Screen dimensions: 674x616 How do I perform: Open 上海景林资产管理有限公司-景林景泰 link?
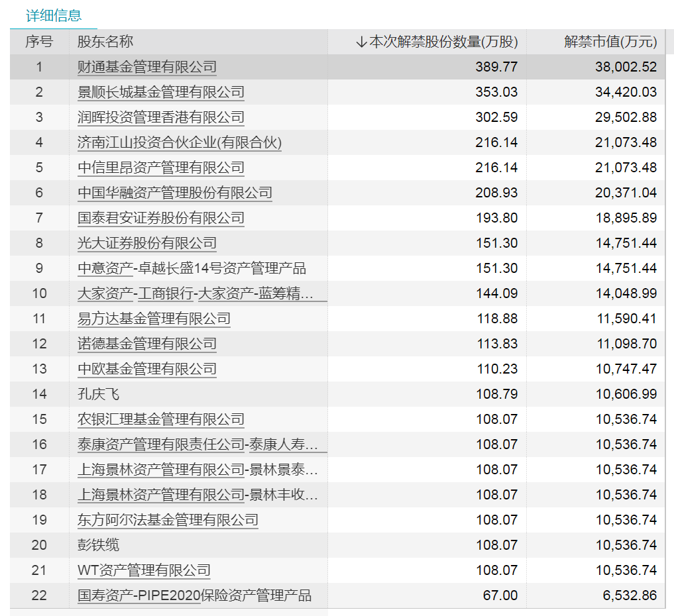[x=197, y=470]
